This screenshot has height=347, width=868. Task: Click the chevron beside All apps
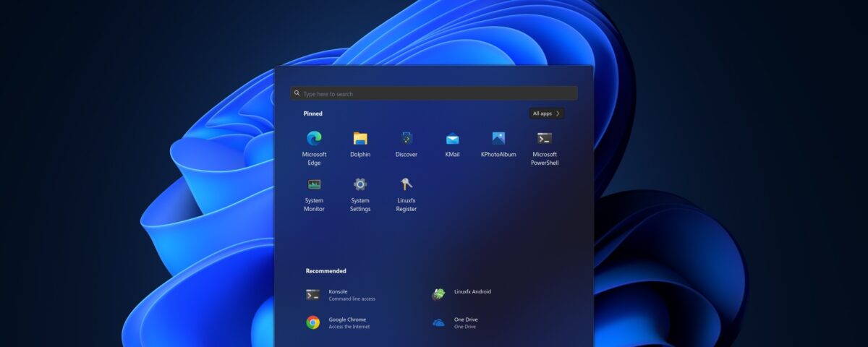pyautogui.click(x=558, y=113)
